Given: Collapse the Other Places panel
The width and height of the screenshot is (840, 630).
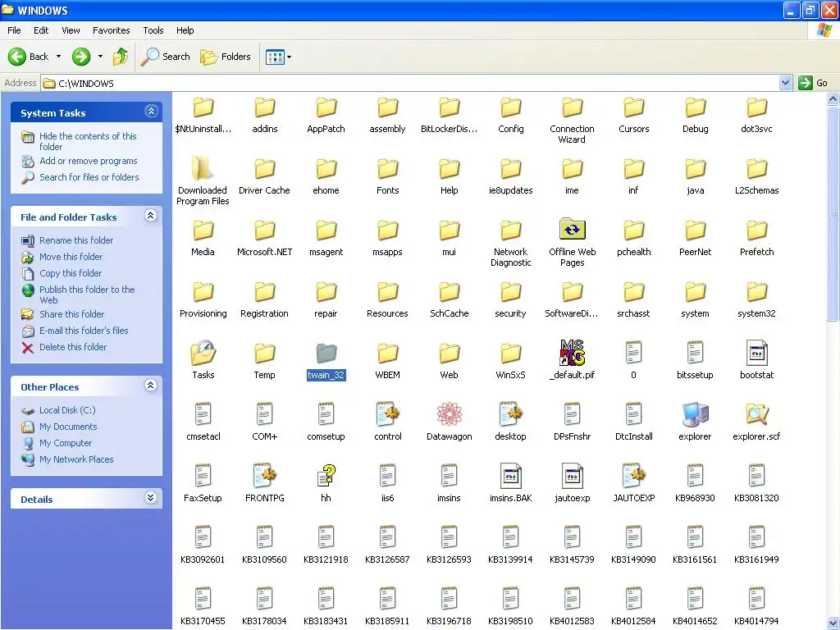Looking at the screenshot, I should coord(151,386).
